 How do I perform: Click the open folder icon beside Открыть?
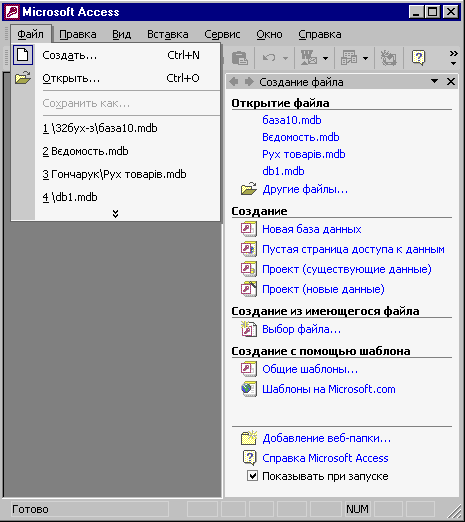coord(23,78)
